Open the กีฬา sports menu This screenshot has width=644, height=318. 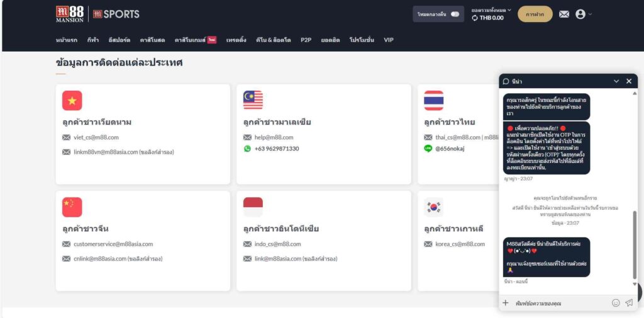[x=93, y=40]
